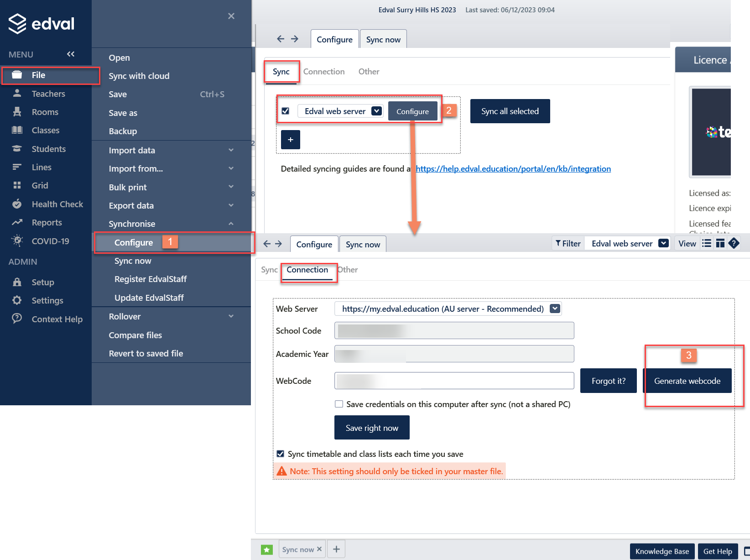
Task: Add a new sync target with plus button
Action: click(291, 140)
